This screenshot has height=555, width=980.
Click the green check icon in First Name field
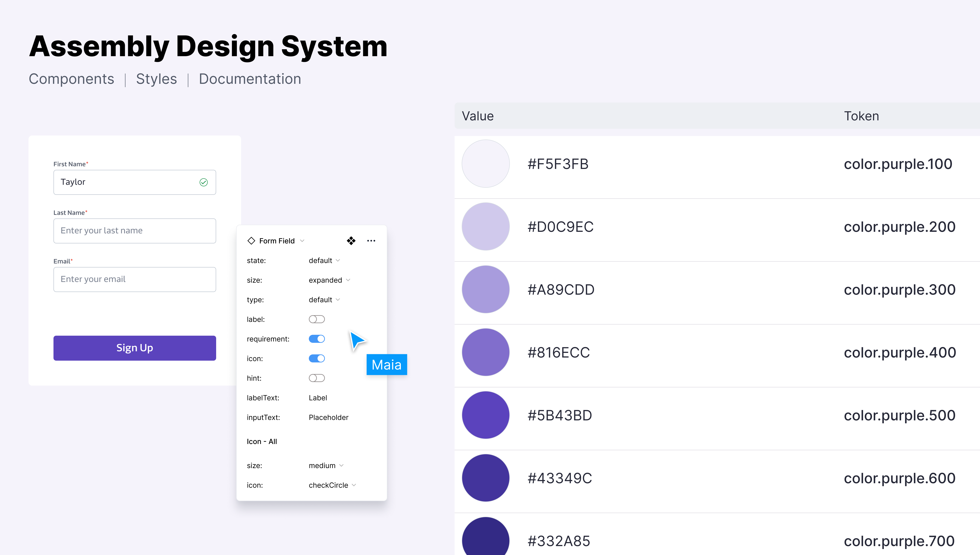[203, 182]
